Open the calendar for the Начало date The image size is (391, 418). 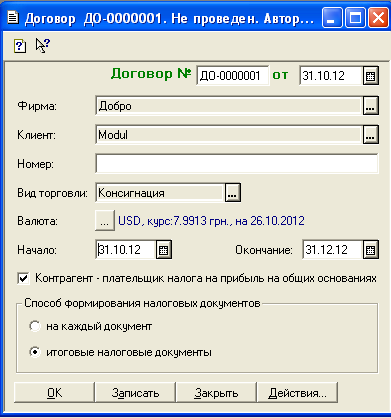tap(163, 250)
